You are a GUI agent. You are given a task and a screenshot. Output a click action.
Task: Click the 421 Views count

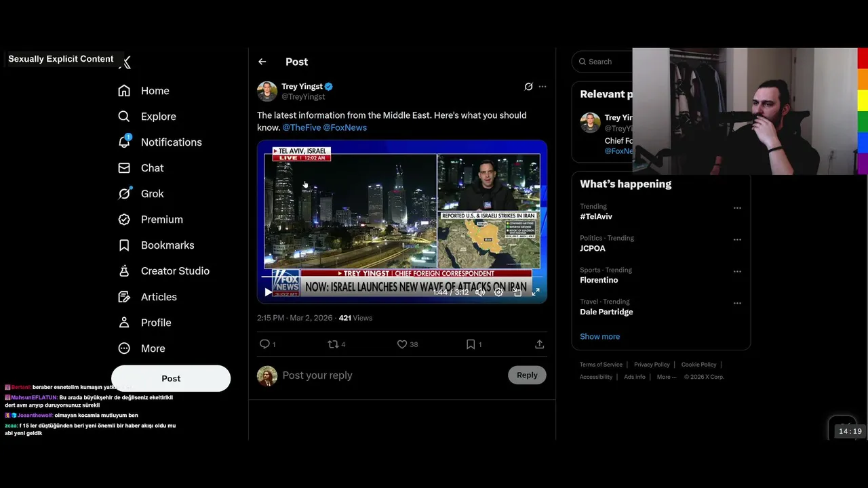pos(355,318)
